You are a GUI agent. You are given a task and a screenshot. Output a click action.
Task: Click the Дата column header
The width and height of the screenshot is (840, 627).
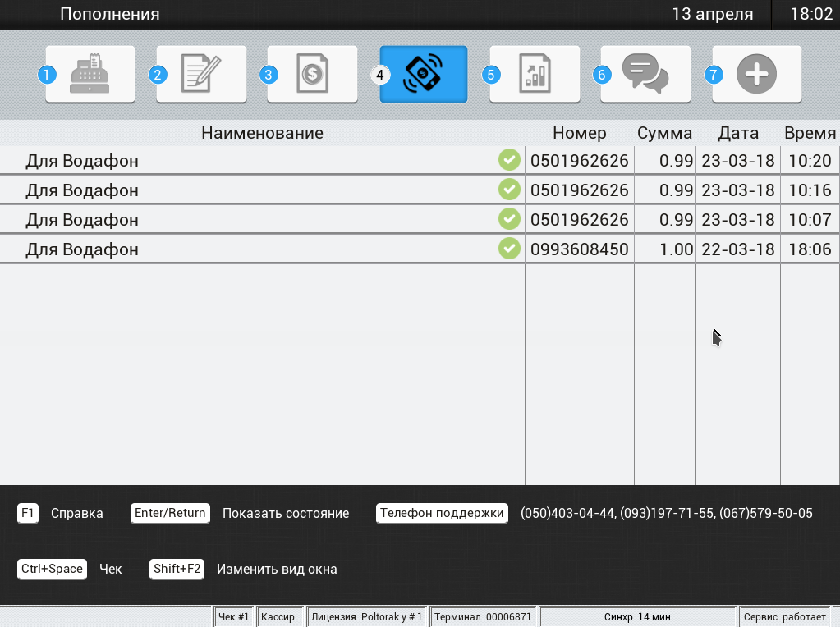pos(738,133)
